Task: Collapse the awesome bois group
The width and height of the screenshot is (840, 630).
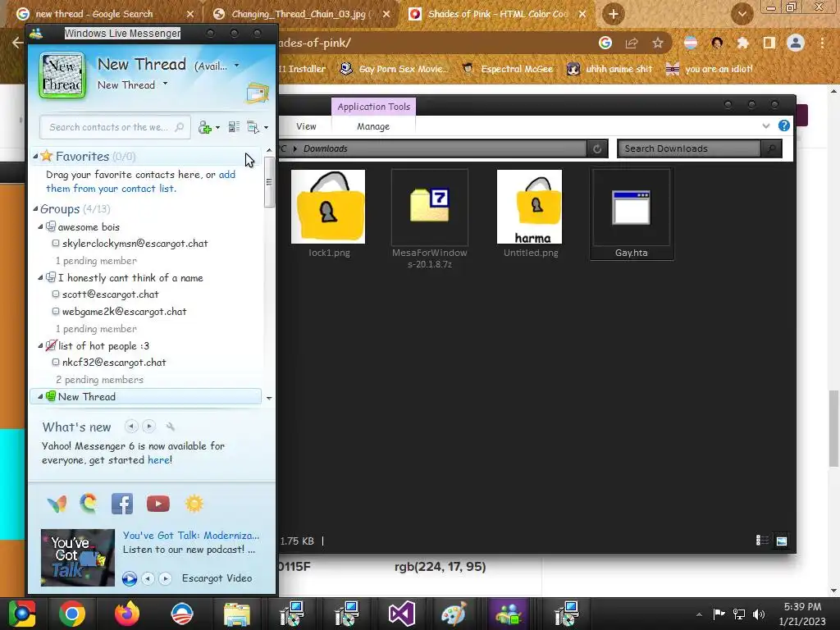Action: [x=40, y=227]
